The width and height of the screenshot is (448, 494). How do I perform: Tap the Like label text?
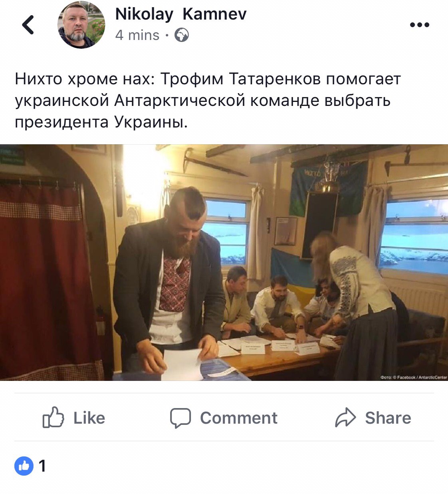pyautogui.click(x=89, y=418)
